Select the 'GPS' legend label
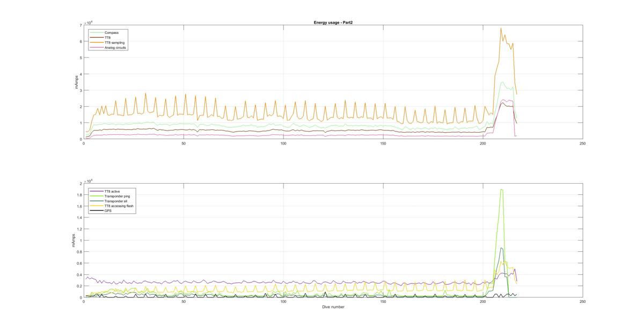 tap(108, 210)
